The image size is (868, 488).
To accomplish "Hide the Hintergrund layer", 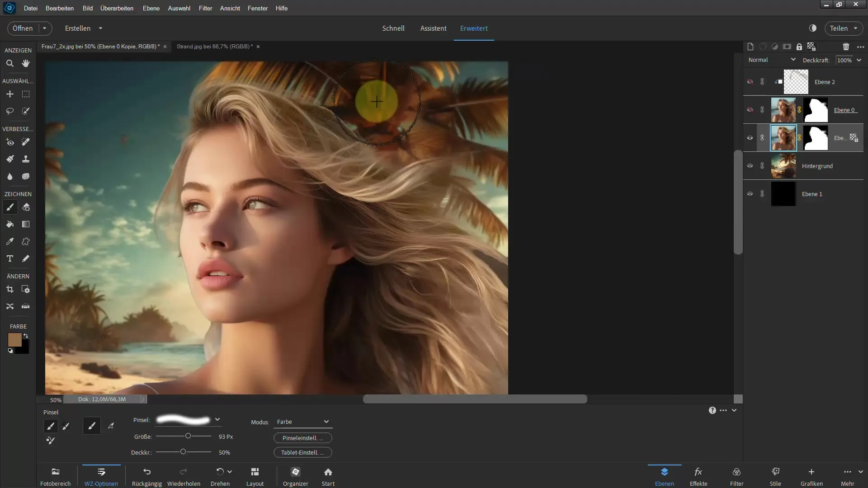I will pos(750,166).
